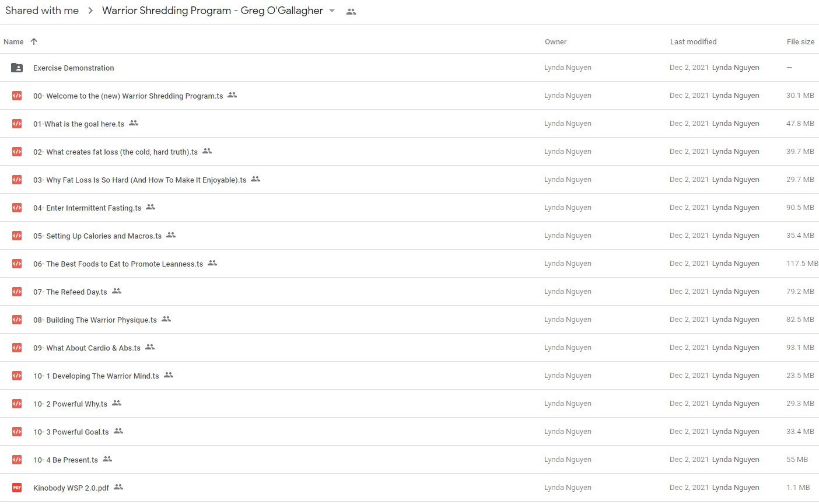This screenshot has width=819, height=504.
Task: Click the 93.1 MB file size value
Action: coord(800,348)
